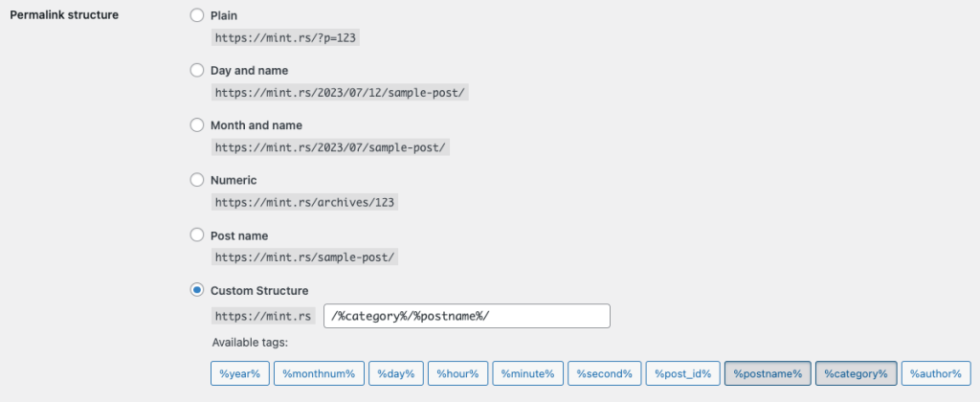Add the %post_id% tag
This screenshot has width=980, height=402.
pyautogui.click(x=681, y=373)
